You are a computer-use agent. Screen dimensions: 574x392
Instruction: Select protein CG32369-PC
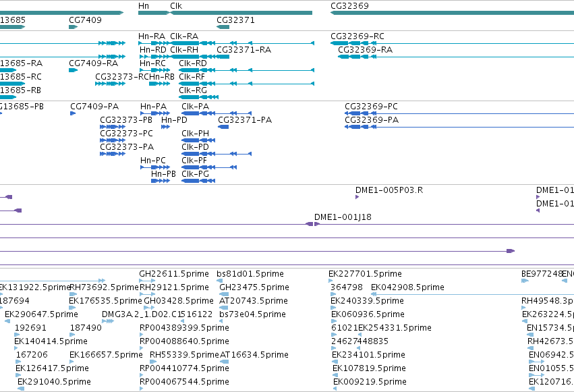tap(371, 107)
